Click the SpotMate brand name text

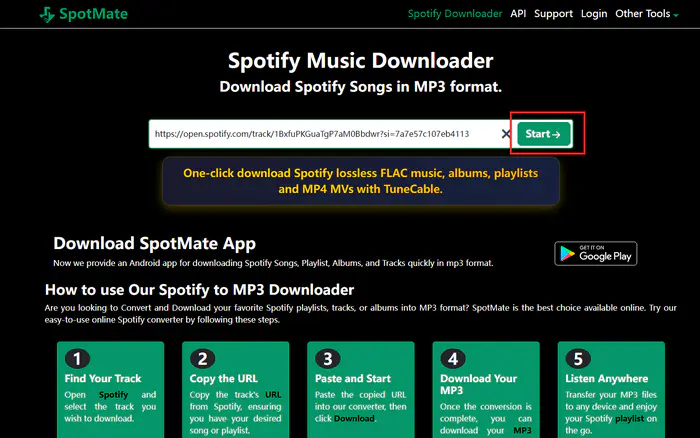point(93,14)
